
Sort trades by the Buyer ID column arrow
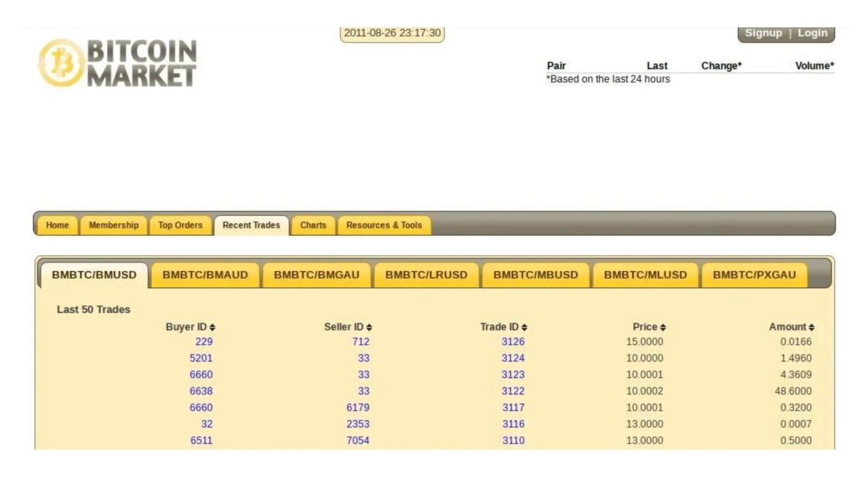click(214, 327)
